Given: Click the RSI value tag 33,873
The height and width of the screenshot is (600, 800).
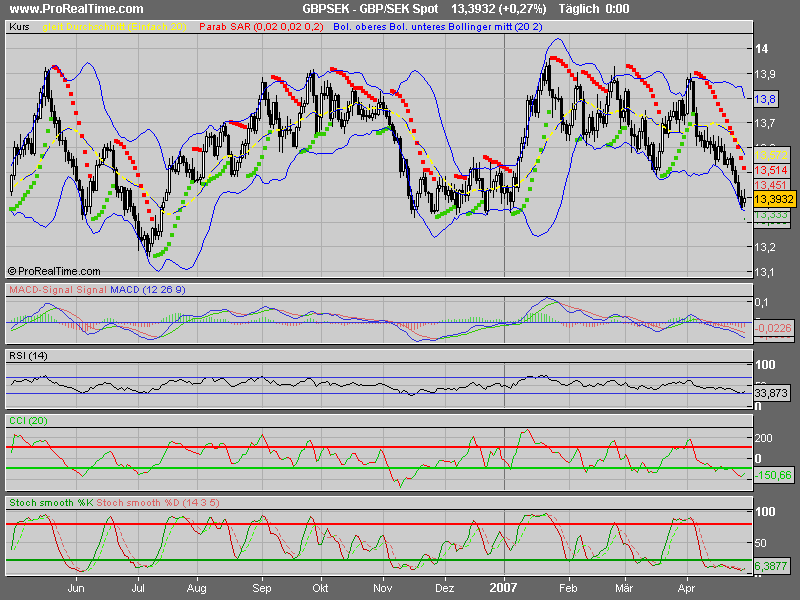Looking at the screenshot, I should pyautogui.click(x=771, y=393).
